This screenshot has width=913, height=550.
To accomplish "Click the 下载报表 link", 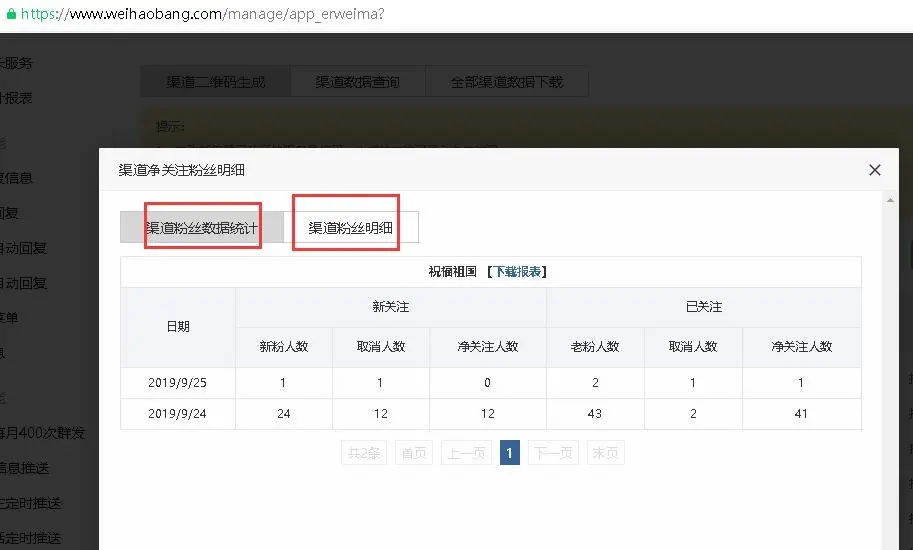I will (518, 272).
